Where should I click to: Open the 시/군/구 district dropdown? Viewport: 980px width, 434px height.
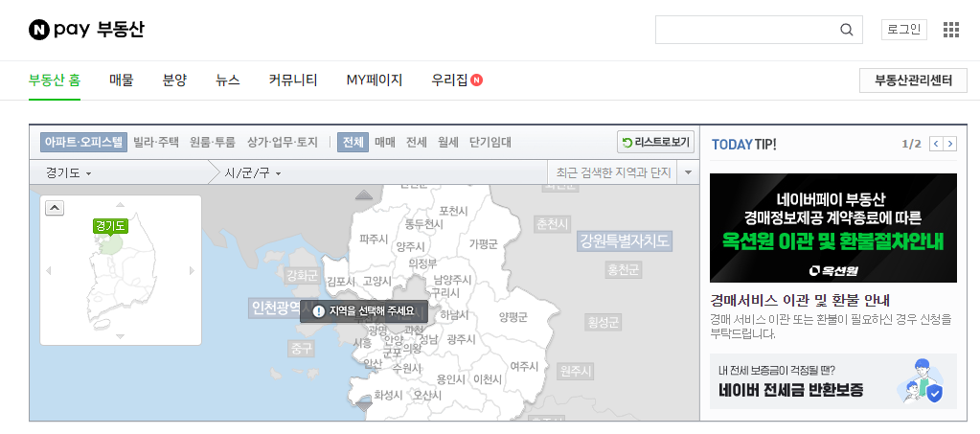point(253,172)
